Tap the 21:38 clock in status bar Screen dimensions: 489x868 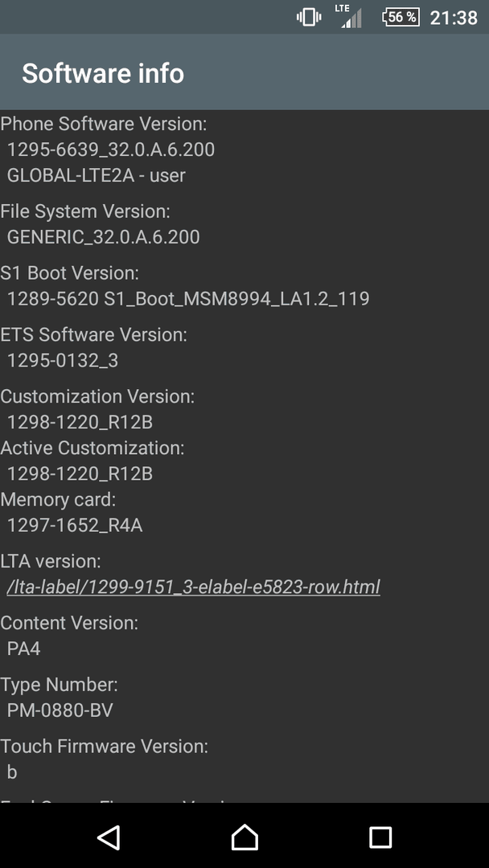454,18
